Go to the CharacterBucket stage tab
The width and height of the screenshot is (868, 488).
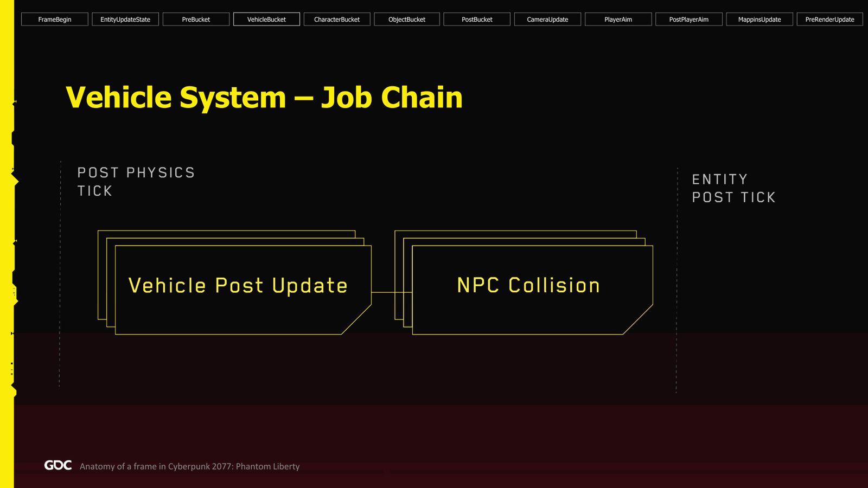(x=337, y=20)
